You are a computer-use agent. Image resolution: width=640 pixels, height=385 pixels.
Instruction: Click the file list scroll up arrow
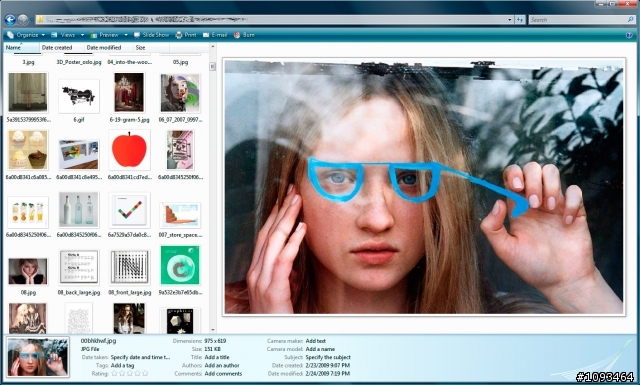point(213,47)
